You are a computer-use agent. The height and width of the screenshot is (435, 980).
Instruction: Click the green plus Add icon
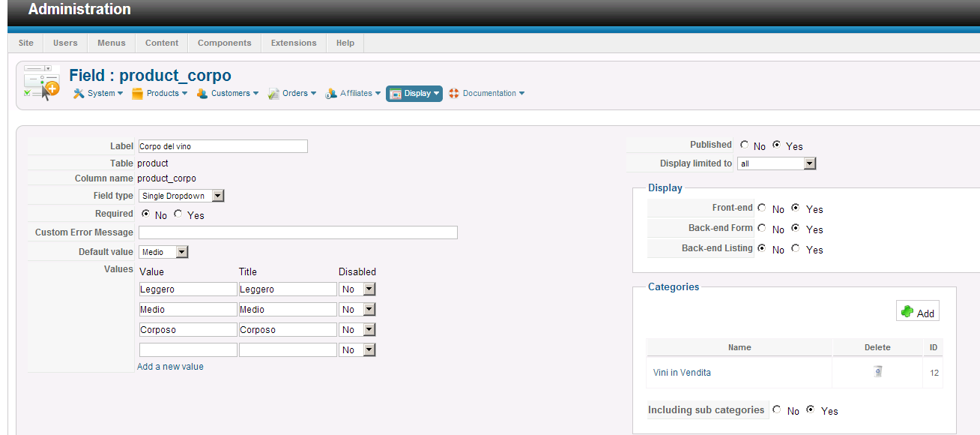(907, 312)
